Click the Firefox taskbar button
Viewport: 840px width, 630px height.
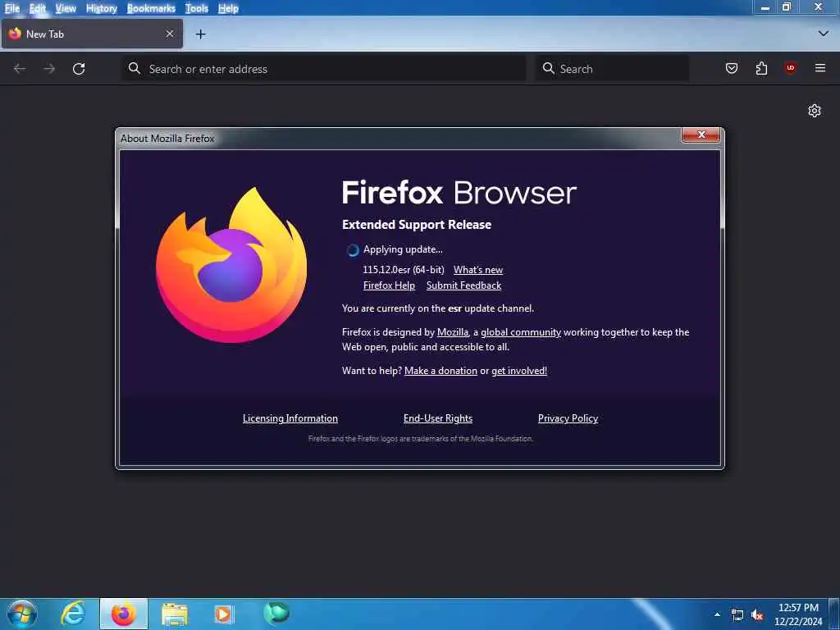[x=123, y=614]
